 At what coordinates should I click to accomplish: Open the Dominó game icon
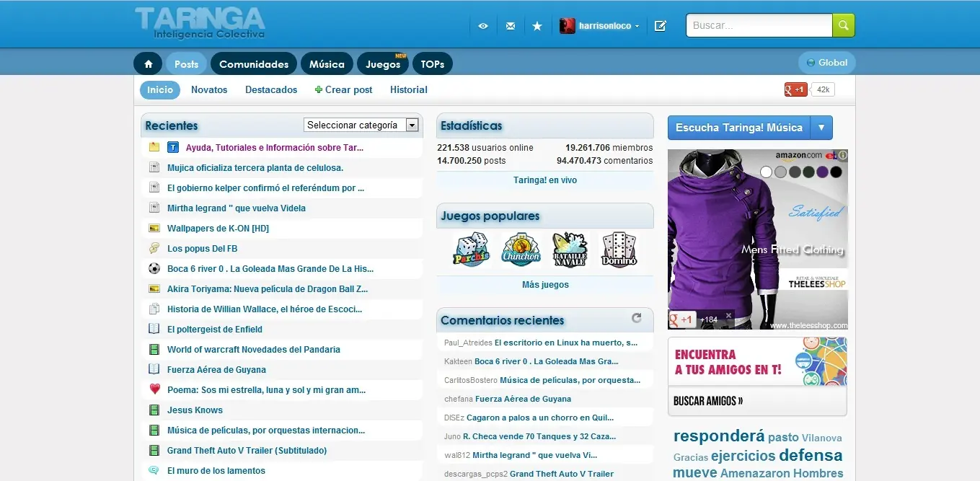pos(619,250)
